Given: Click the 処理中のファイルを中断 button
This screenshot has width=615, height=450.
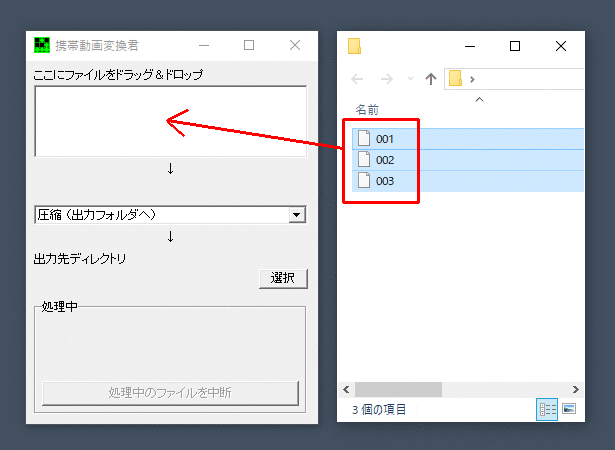Looking at the screenshot, I should coord(170,393).
